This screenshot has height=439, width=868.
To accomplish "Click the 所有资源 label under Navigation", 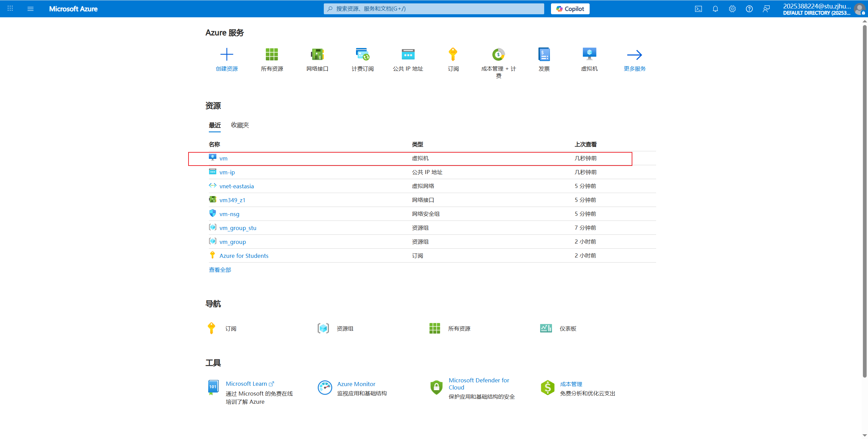I will (459, 328).
